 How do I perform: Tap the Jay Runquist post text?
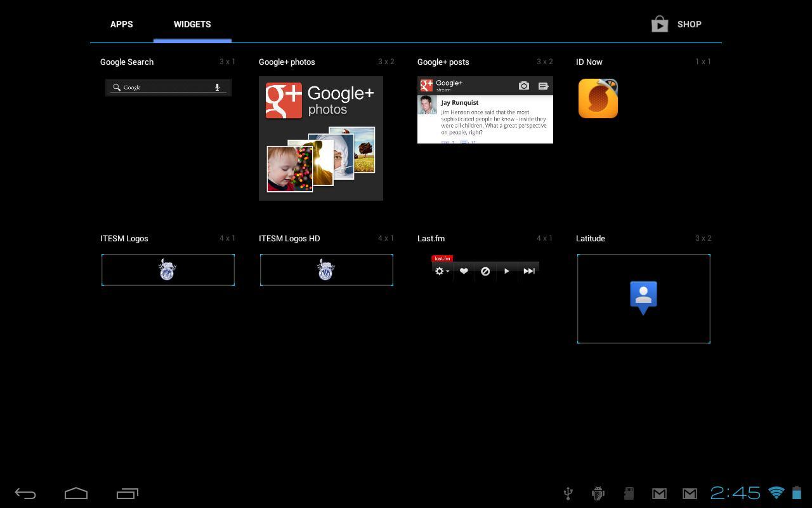click(494, 122)
